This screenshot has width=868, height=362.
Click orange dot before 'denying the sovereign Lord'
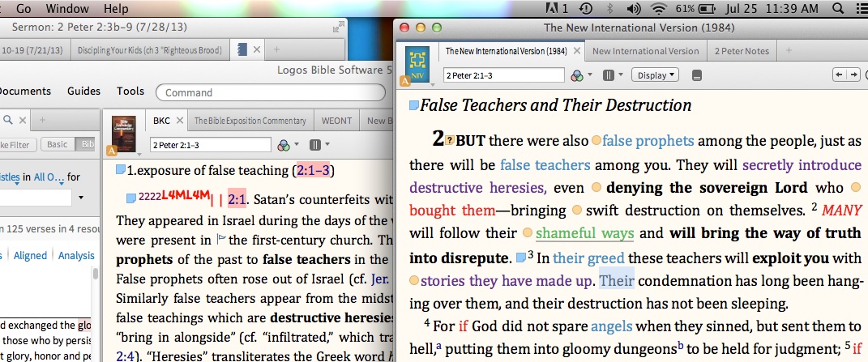click(x=596, y=188)
